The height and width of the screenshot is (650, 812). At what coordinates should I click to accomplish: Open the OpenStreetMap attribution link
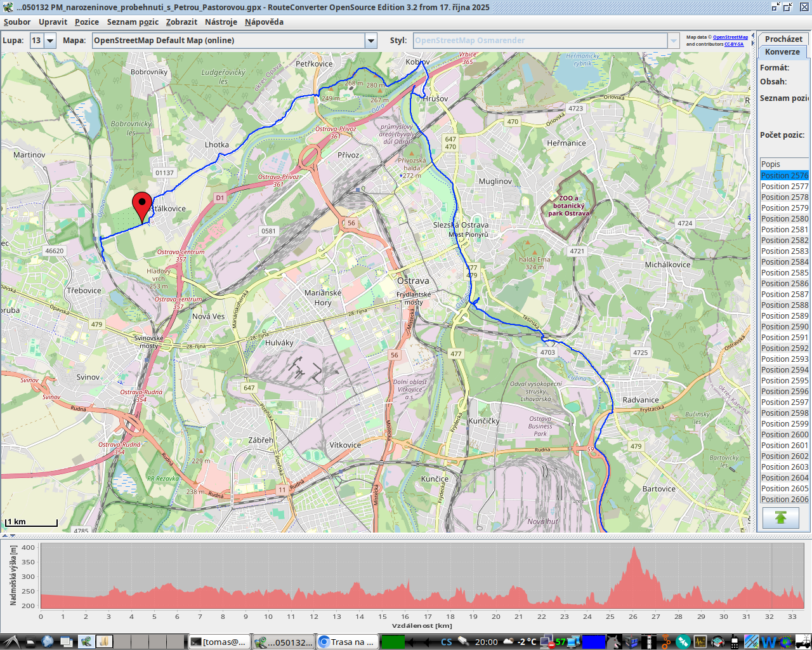tap(730, 37)
